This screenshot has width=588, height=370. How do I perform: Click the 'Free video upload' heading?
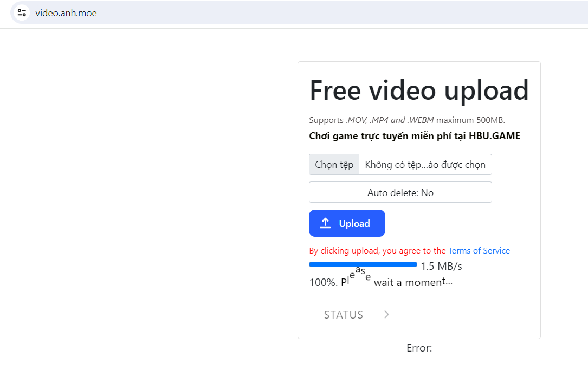click(x=418, y=90)
